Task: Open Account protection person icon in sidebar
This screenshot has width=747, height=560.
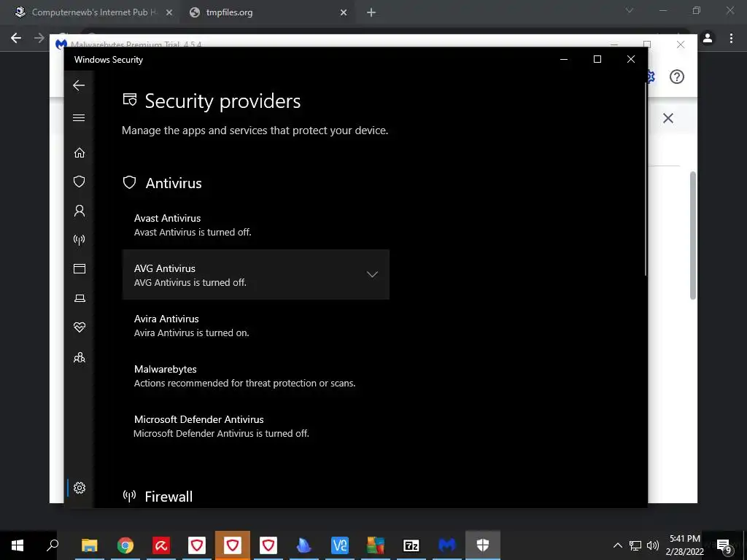Action: click(x=79, y=211)
